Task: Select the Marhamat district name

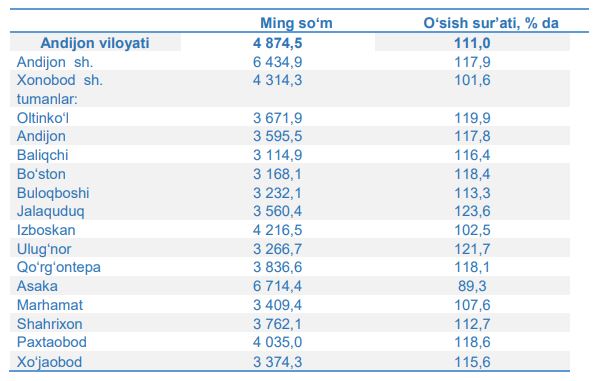Action: (x=50, y=305)
